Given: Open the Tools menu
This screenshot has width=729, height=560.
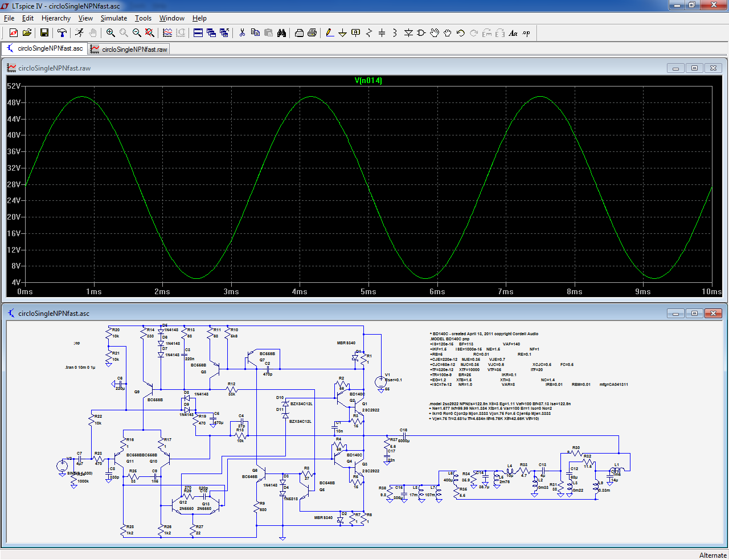Looking at the screenshot, I should [x=143, y=18].
